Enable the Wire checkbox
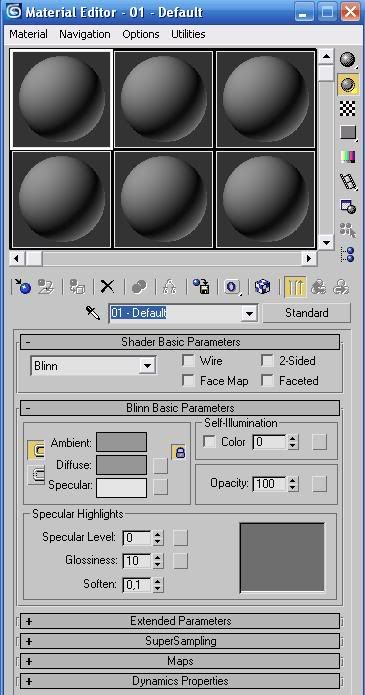This screenshot has height=695, width=365. coord(188,361)
